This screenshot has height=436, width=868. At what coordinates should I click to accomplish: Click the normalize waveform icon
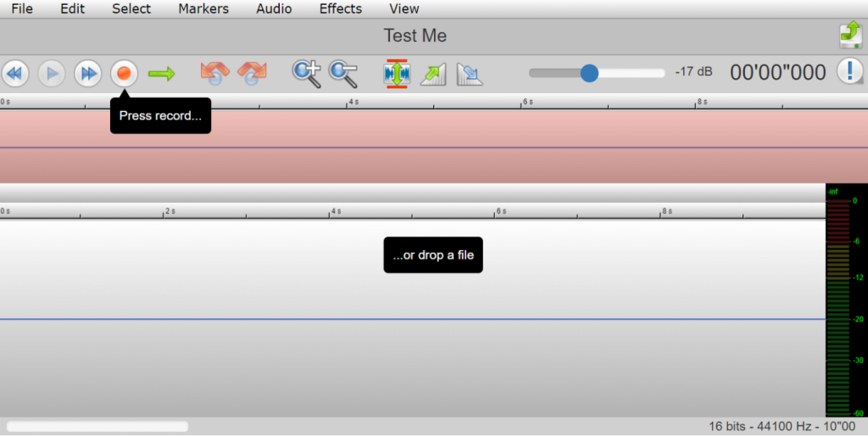click(x=397, y=74)
